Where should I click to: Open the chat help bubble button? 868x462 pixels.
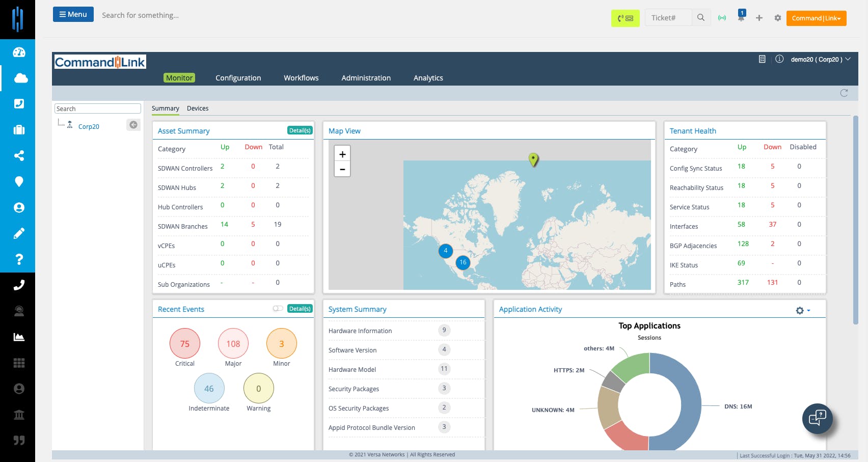tap(817, 418)
